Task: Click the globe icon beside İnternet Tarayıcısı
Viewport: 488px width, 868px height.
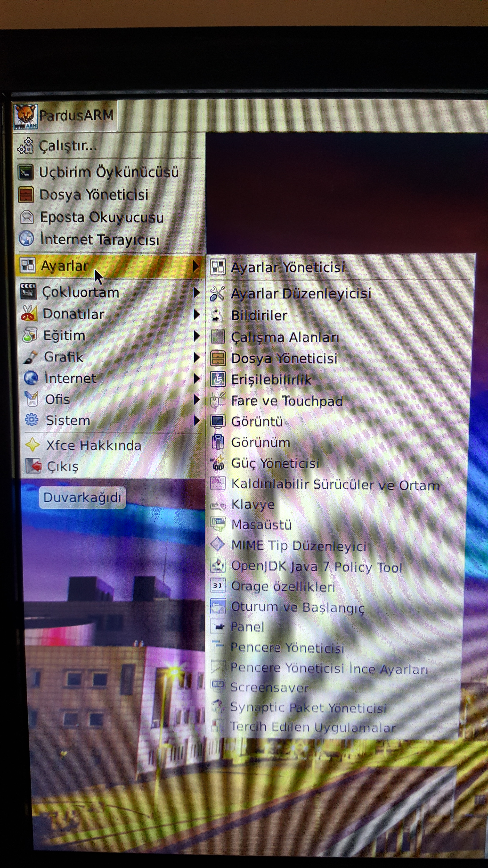Action: [26, 239]
